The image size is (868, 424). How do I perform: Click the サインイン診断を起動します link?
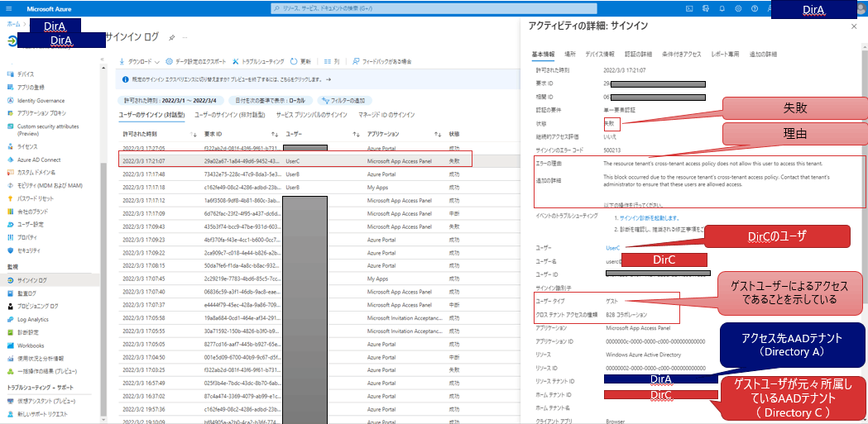(650, 218)
